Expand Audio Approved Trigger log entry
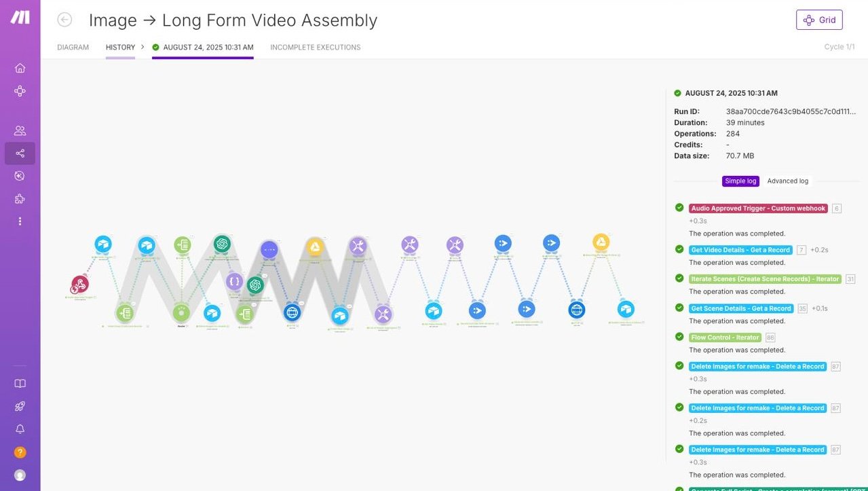 pyautogui.click(x=758, y=208)
